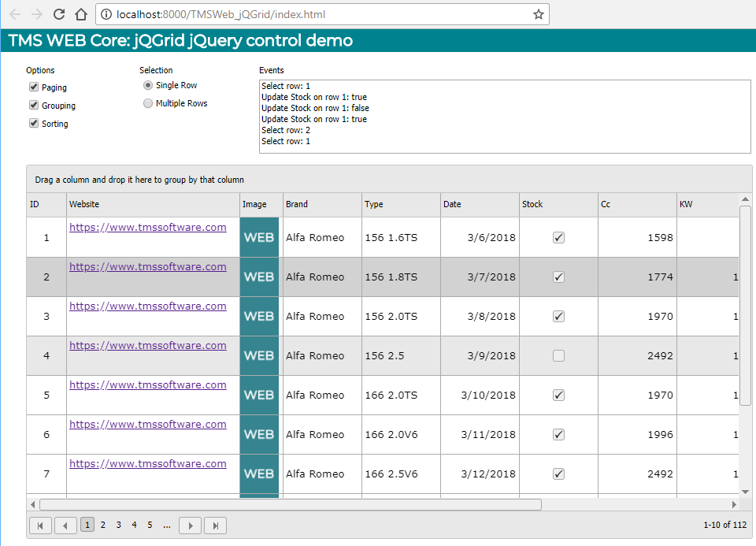This screenshot has width=756, height=546.
Task: Click Image column header
Action: [261, 205]
